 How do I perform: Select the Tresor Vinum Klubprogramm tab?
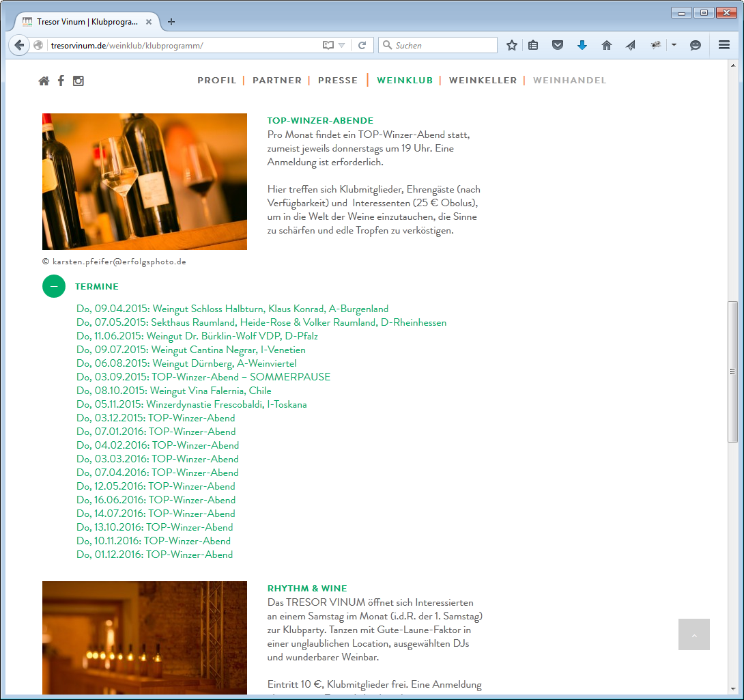pos(87,22)
